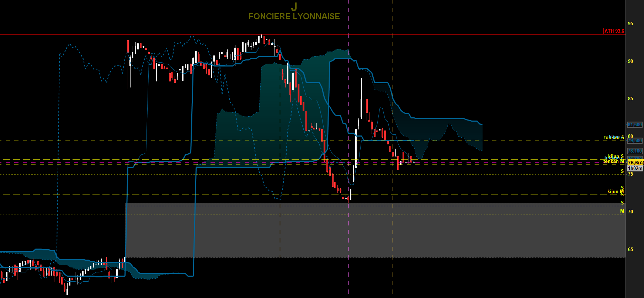Select the 81,600 price tag
This screenshot has height=298, width=644.
tap(635, 124)
